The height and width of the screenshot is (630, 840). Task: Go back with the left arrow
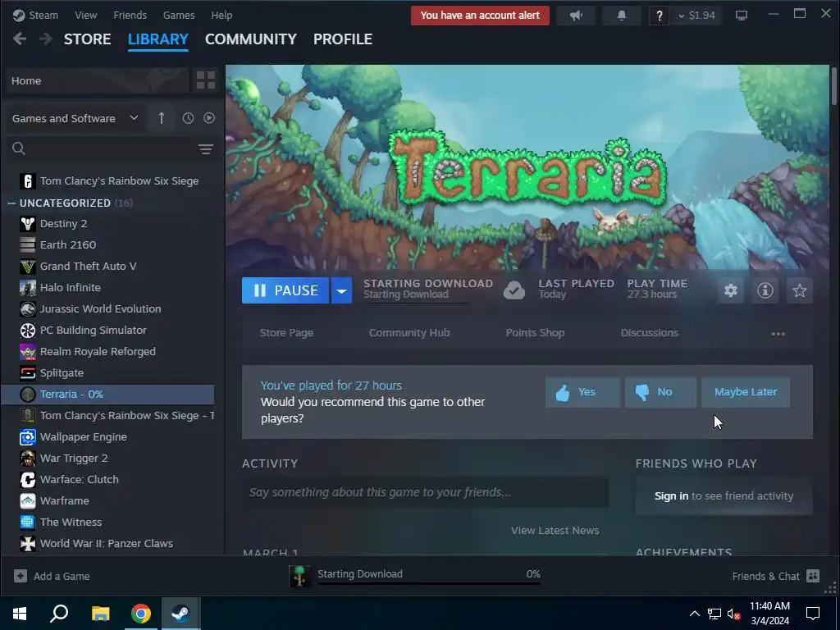click(20, 39)
